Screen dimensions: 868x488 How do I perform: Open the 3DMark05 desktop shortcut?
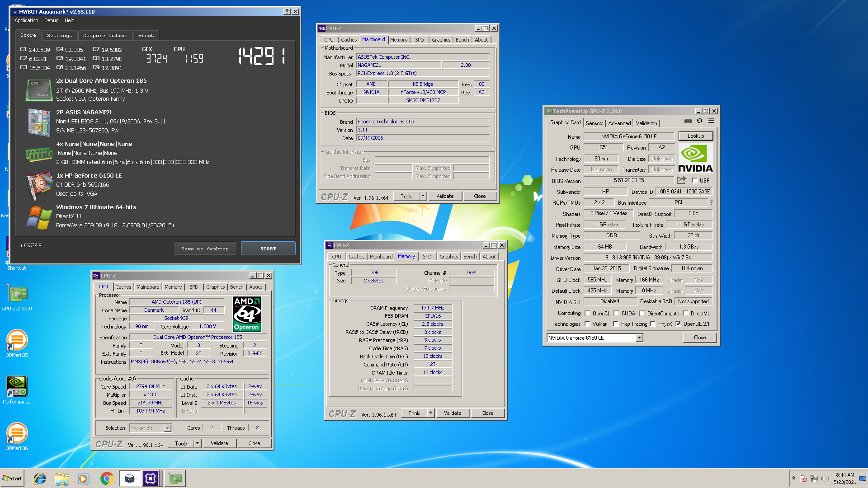(x=17, y=344)
